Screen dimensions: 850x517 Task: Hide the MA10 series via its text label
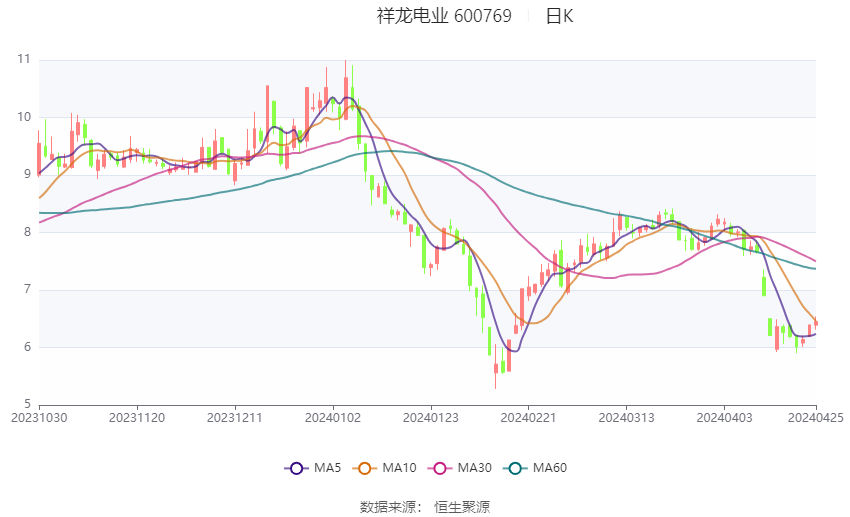click(399, 467)
